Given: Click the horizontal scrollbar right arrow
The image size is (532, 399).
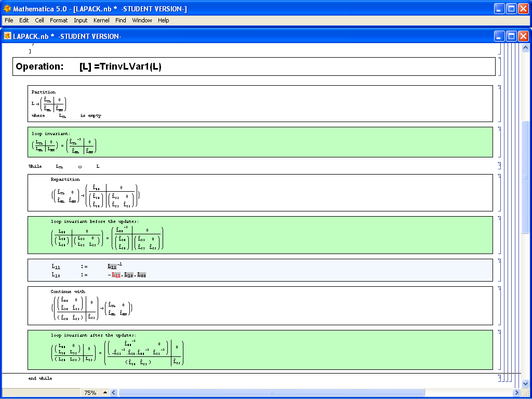Looking at the screenshot, I should point(516,393).
